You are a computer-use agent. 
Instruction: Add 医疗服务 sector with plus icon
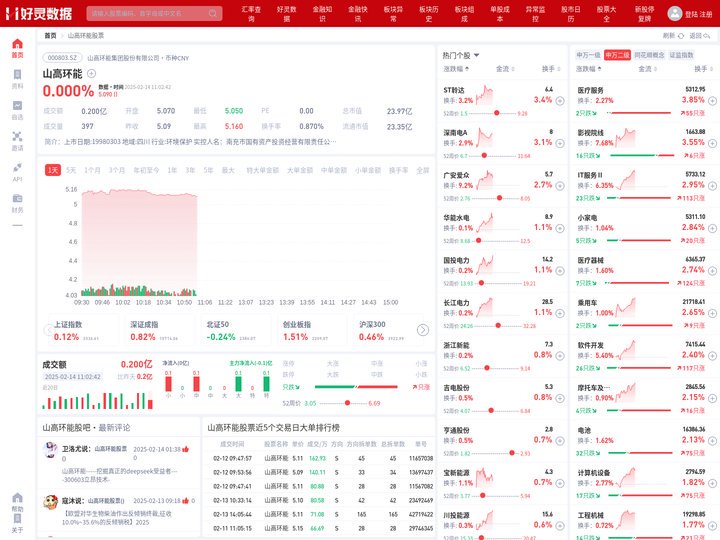tap(712, 101)
